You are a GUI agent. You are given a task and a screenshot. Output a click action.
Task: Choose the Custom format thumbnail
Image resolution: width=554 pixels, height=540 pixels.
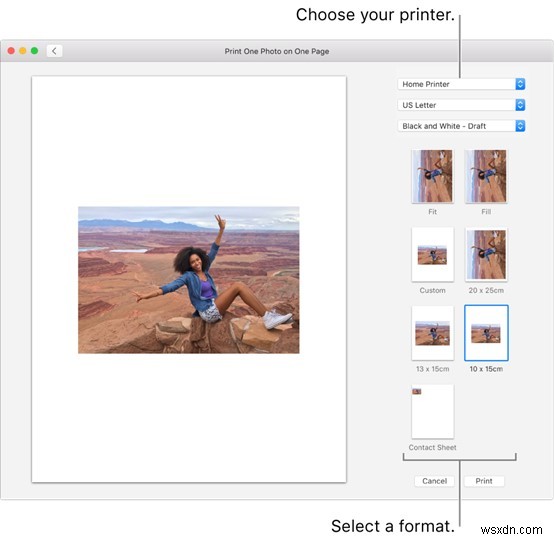tap(432, 254)
